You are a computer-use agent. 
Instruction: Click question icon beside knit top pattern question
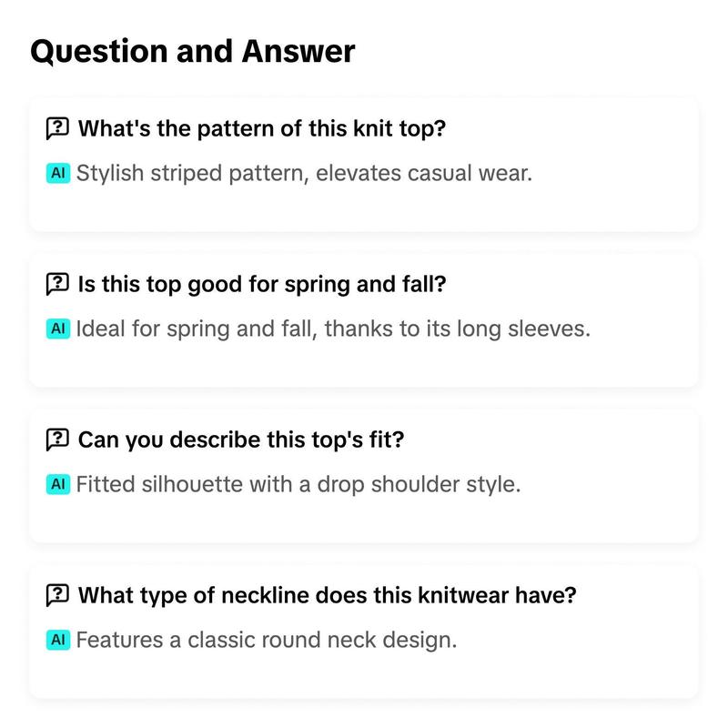(57, 128)
